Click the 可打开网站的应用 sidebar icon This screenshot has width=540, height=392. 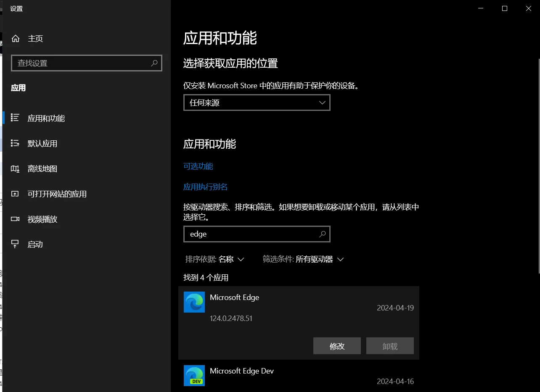click(15, 194)
